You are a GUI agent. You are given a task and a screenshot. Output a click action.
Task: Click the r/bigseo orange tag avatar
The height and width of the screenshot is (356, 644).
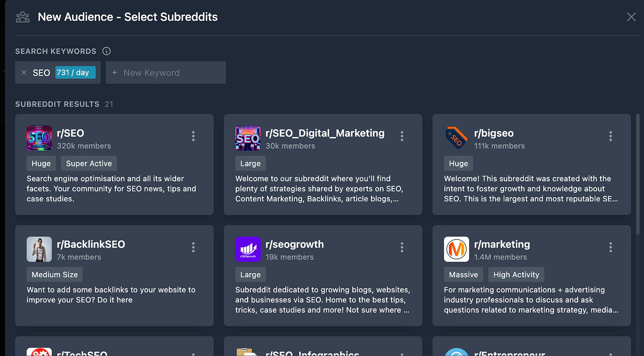coord(457,138)
